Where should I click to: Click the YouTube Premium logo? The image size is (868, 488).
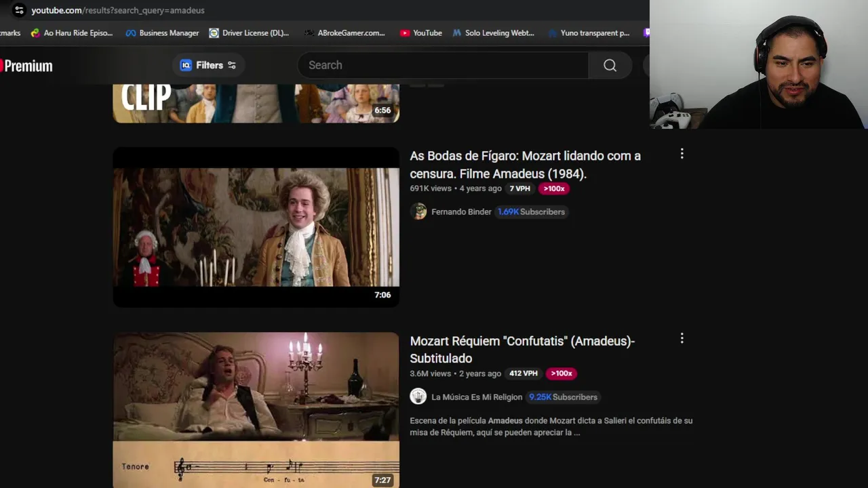tap(26, 66)
